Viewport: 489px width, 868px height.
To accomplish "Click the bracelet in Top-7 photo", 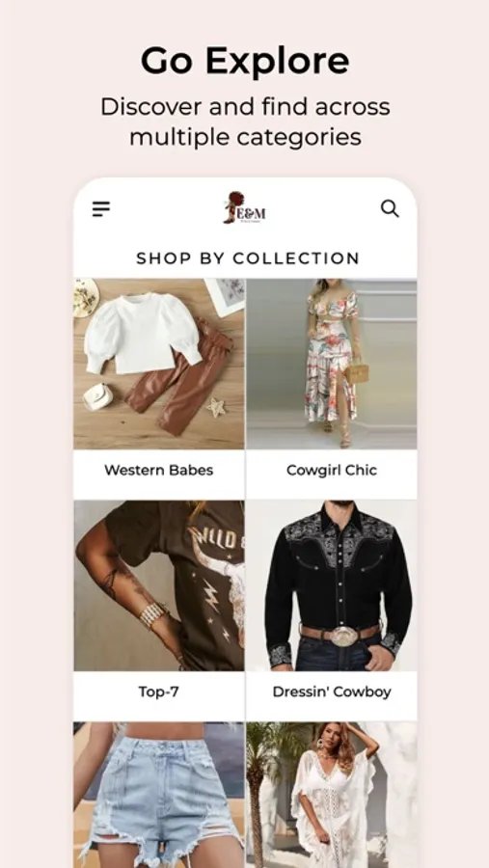I will tap(151, 614).
